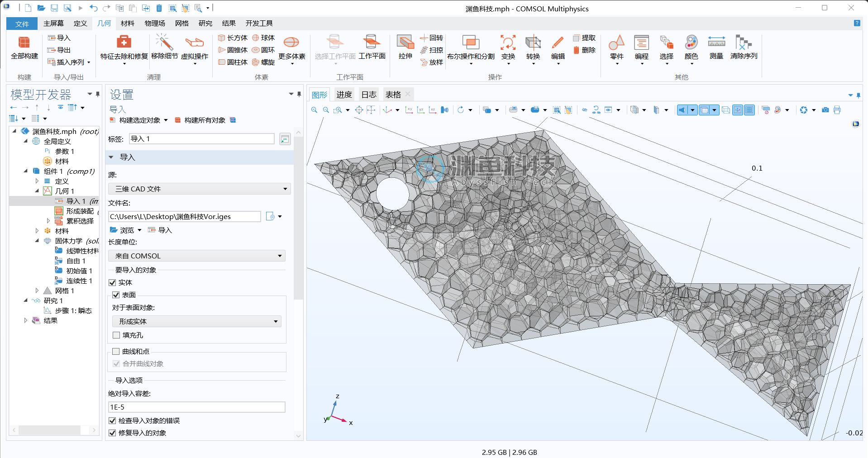Open the 颜色 color tool
868x458 pixels.
tap(692, 49)
